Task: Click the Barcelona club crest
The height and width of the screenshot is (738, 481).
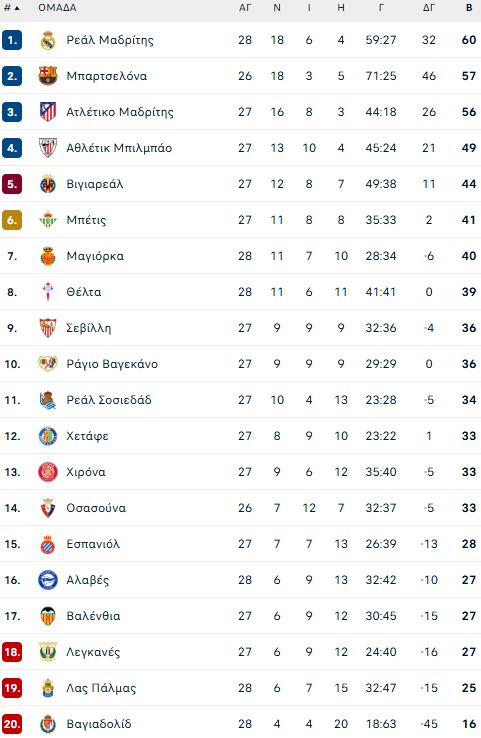Action: [x=48, y=76]
